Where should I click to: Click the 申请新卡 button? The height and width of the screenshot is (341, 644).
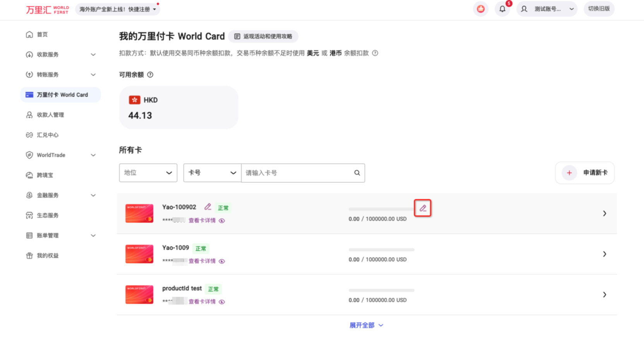585,173
